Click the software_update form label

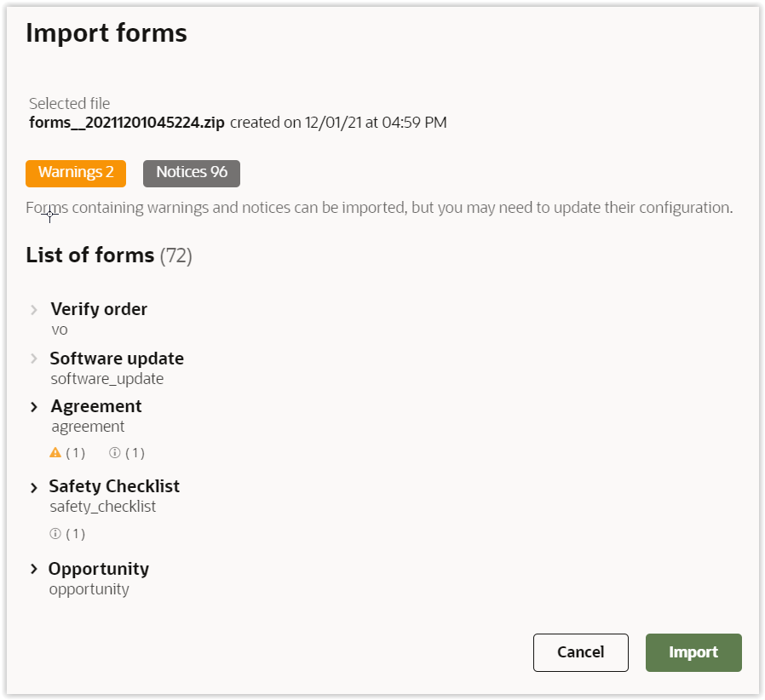[107, 379]
